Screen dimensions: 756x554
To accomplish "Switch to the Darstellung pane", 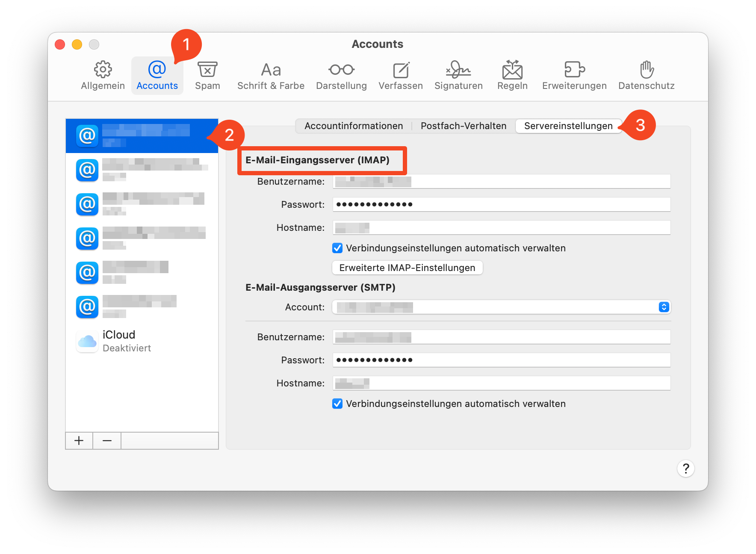I will pyautogui.click(x=341, y=76).
